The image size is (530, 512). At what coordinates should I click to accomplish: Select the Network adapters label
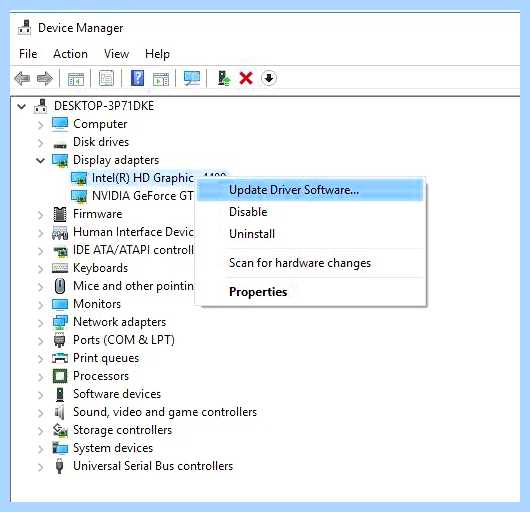(119, 322)
